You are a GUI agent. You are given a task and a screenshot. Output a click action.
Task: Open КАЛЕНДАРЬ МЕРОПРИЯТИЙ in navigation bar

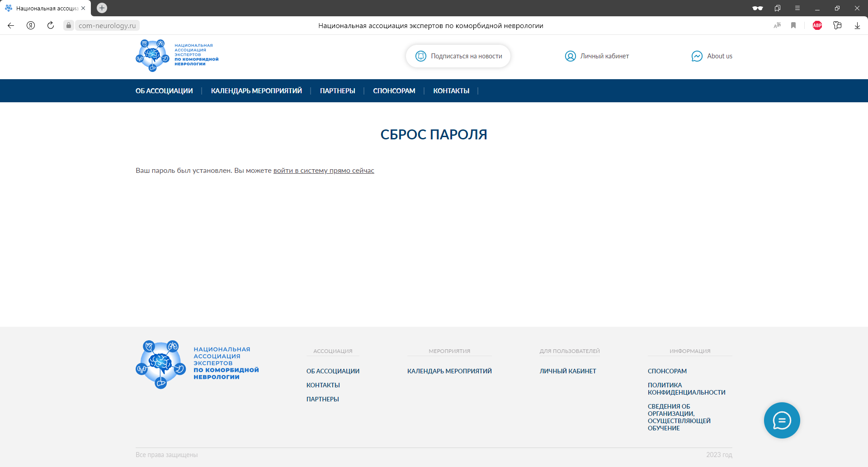(x=256, y=91)
